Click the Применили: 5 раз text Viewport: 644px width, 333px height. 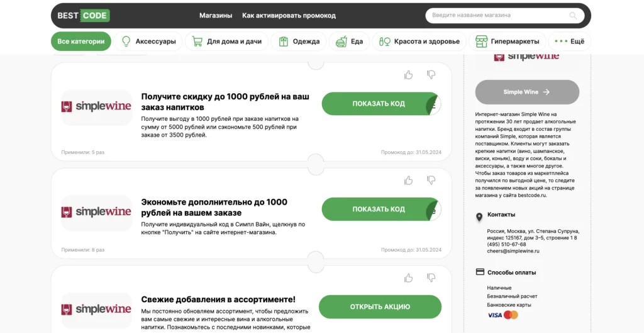[82, 152]
